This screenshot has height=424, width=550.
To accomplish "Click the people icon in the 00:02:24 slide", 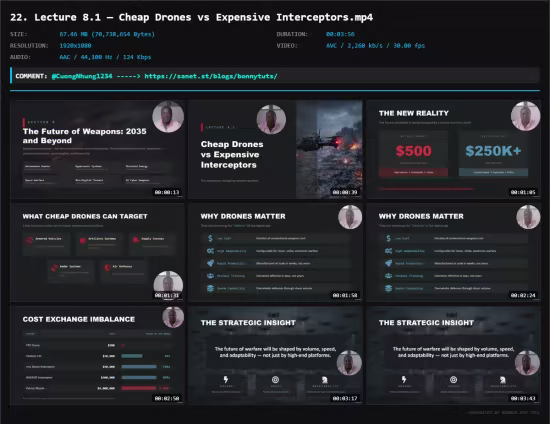I will [x=388, y=276].
